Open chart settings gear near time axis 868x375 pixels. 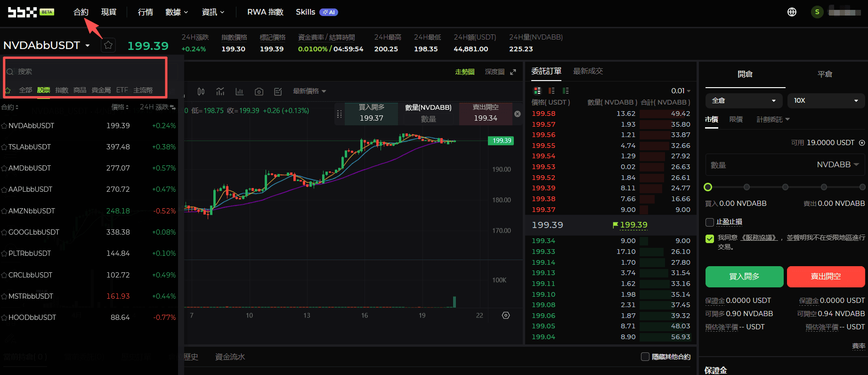click(506, 315)
